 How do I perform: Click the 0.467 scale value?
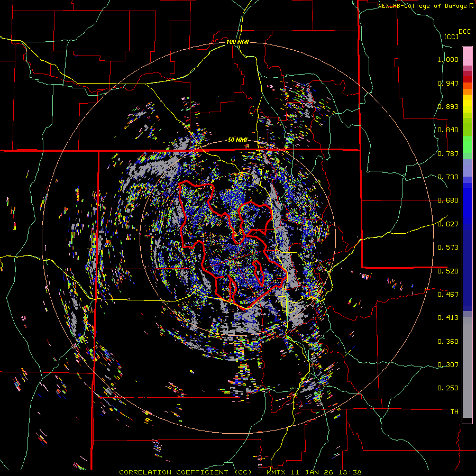coord(448,294)
